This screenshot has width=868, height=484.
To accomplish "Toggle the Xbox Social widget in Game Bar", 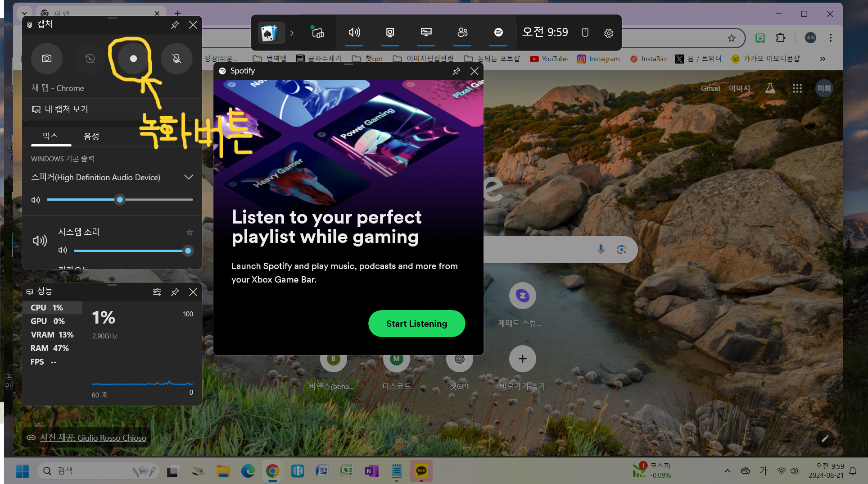I will tap(462, 32).
